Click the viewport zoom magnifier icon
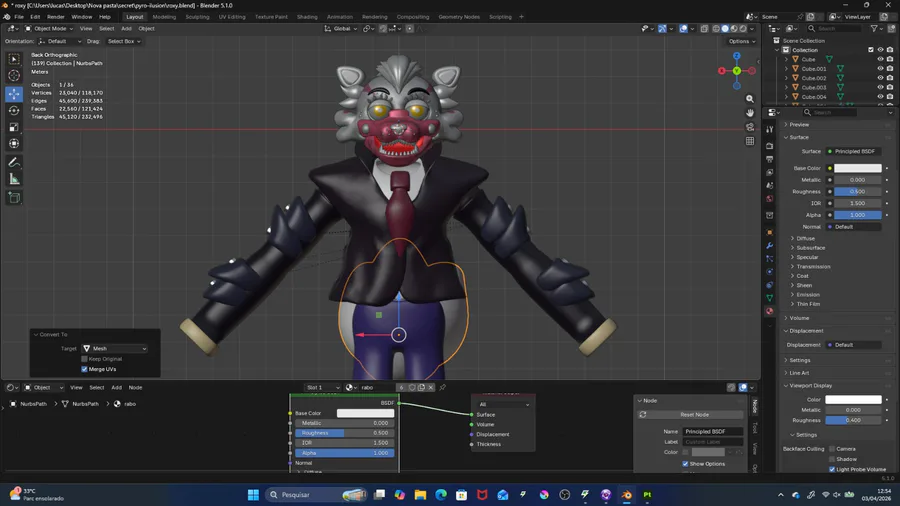This screenshot has width=900, height=506. [x=750, y=99]
